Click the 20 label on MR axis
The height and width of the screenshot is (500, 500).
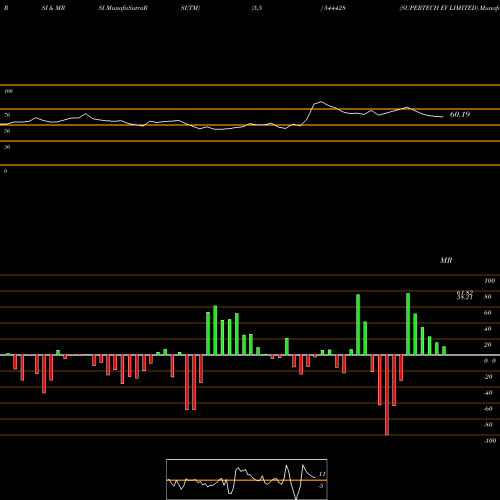(x=488, y=345)
